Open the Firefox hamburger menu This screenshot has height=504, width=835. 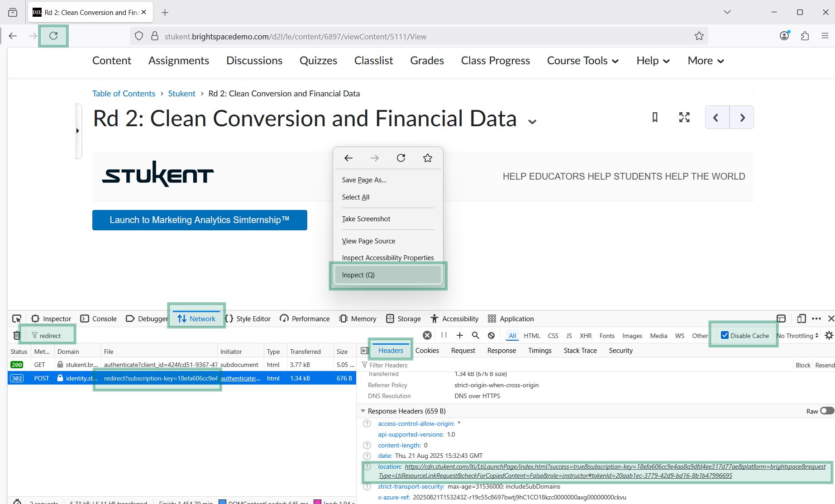click(825, 36)
